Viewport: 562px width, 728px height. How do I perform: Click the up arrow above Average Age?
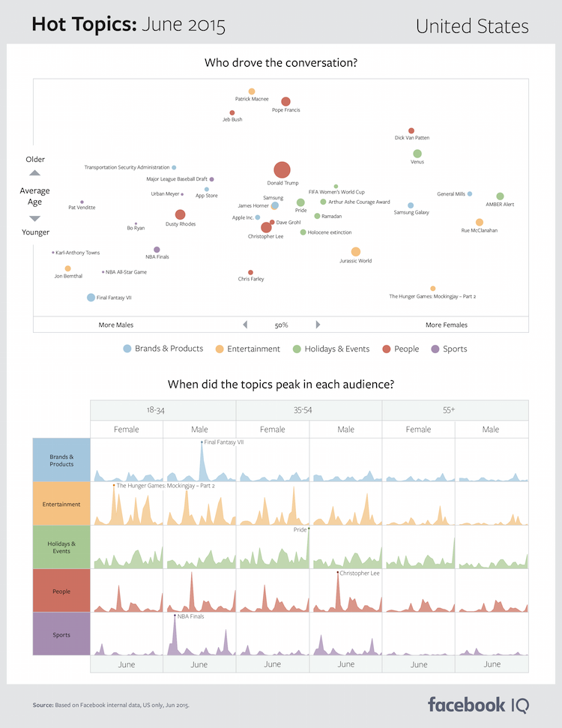point(34,173)
